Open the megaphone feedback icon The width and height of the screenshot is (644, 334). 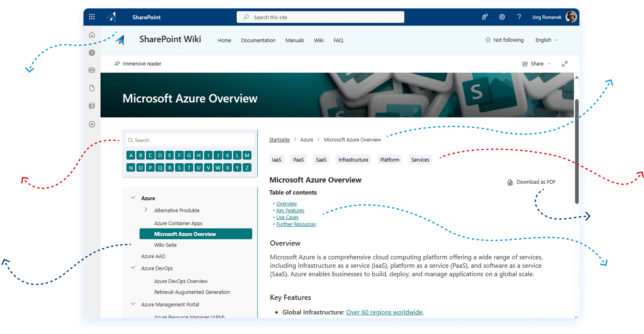coord(485,17)
